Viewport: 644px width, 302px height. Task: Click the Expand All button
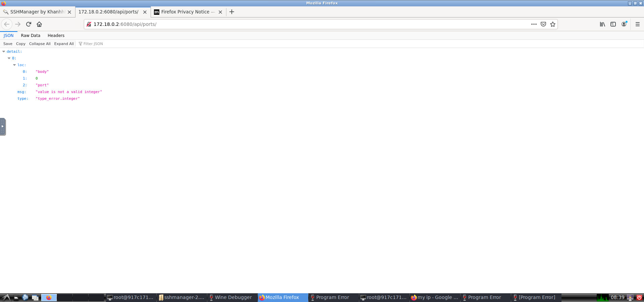(64, 44)
